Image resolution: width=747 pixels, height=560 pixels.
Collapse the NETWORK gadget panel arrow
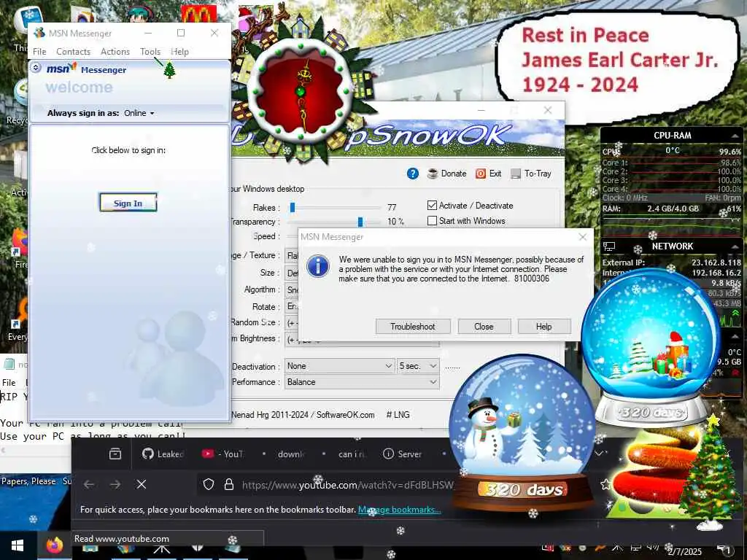tap(734, 246)
